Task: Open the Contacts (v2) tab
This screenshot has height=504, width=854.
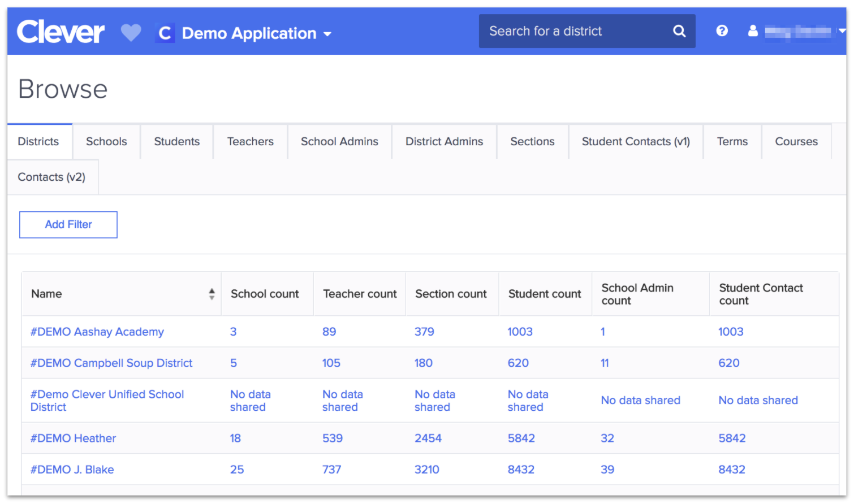Action: click(x=51, y=176)
